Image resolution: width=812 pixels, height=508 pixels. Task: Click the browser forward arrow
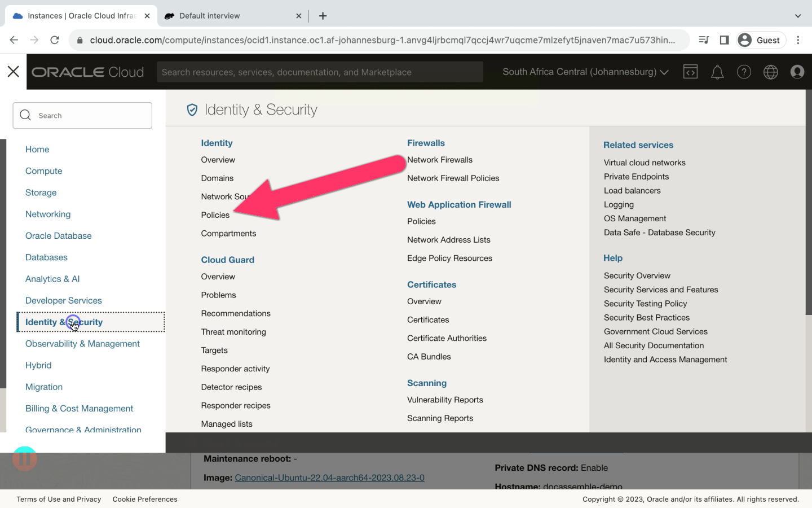point(34,40)
